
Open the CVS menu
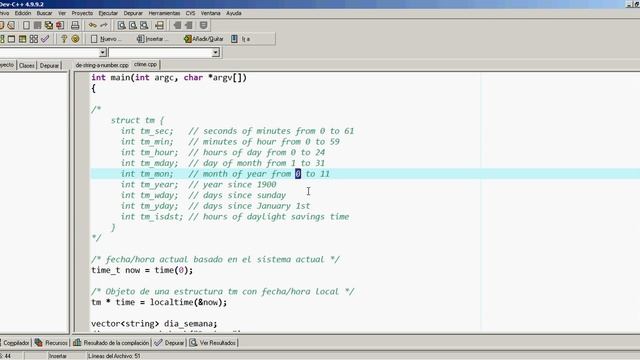190,13
